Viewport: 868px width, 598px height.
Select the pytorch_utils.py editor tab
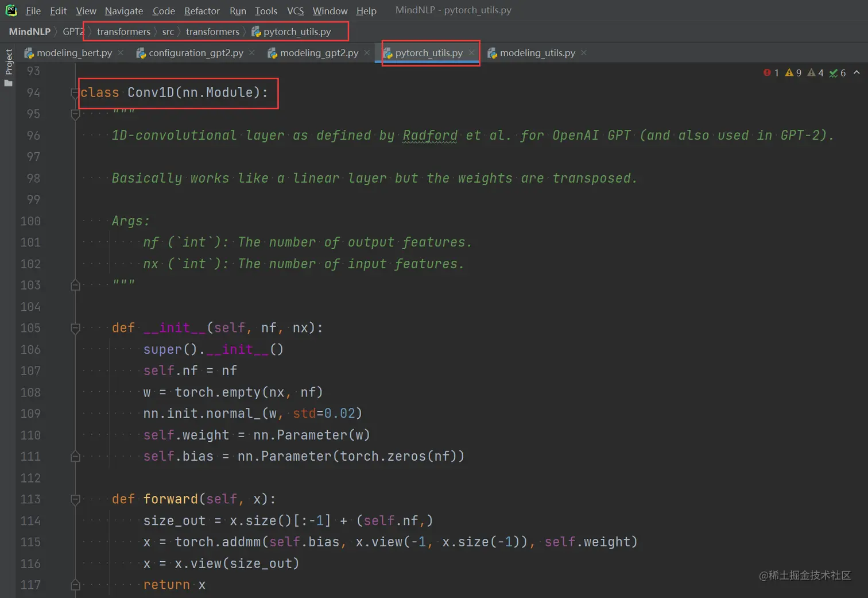click(429, 53)
